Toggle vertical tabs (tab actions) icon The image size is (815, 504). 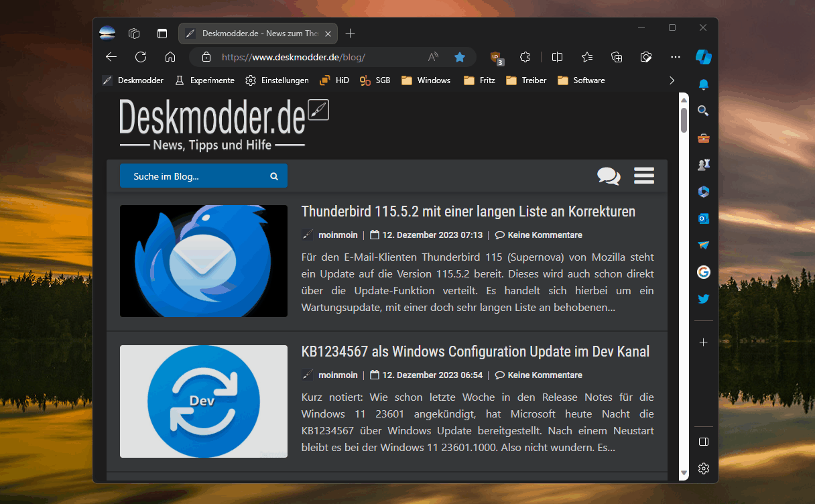coord(162,34)
